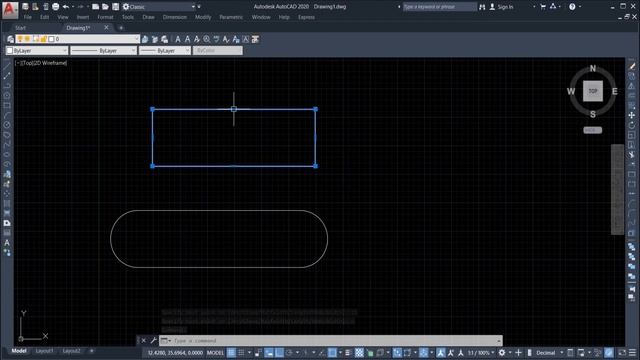Image resolution: width=640 pixels, height=360 pixels.
Task: Select the Circle tool
Action: click(7, 125)
